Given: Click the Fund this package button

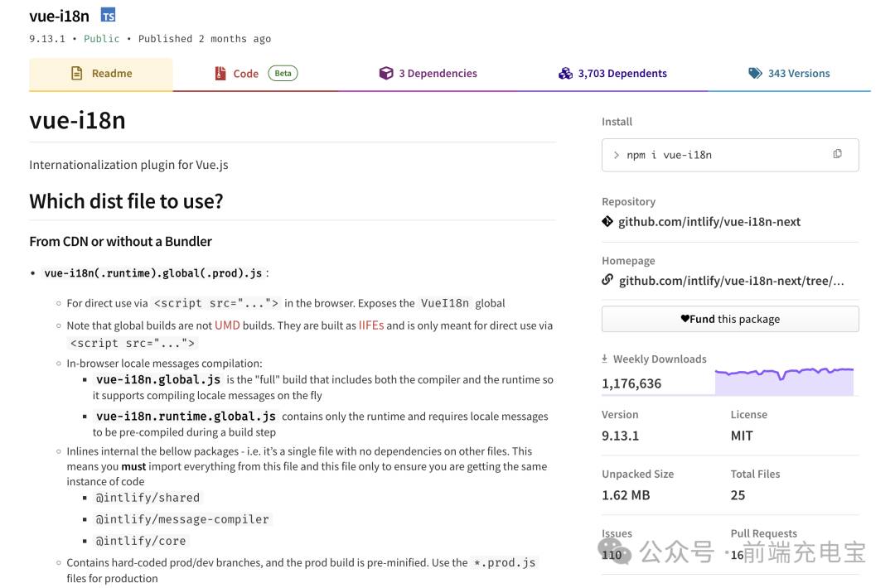Looking at the screenshot, I should [x=730, y=319].
